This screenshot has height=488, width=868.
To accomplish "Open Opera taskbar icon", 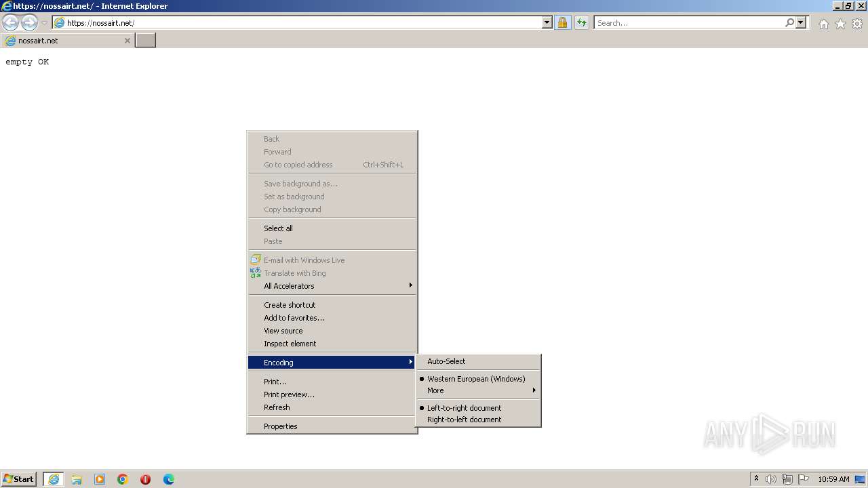I will click(146, 479).
